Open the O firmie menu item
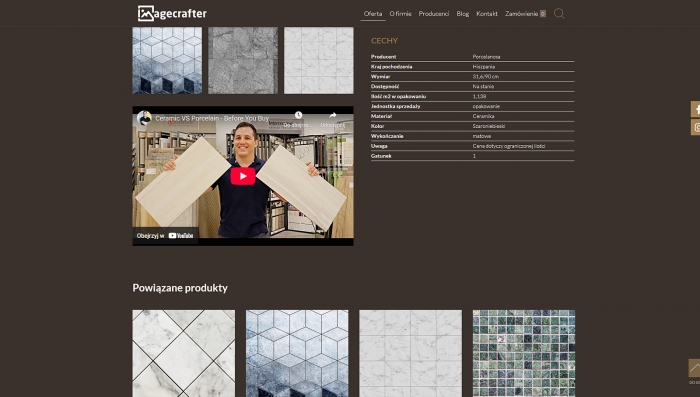This screenshot has height=397, width=700. tap(400, 14)
